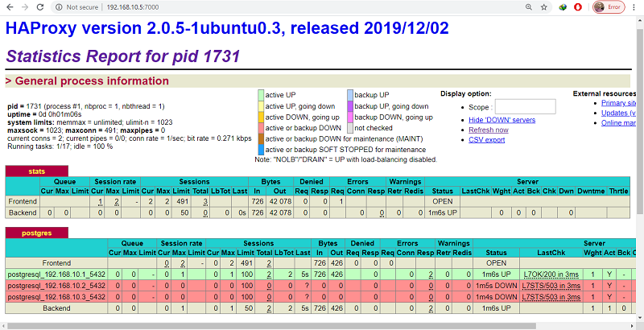Select L7STS/503 check for 192.168.10.2 server

coord(551,285)
